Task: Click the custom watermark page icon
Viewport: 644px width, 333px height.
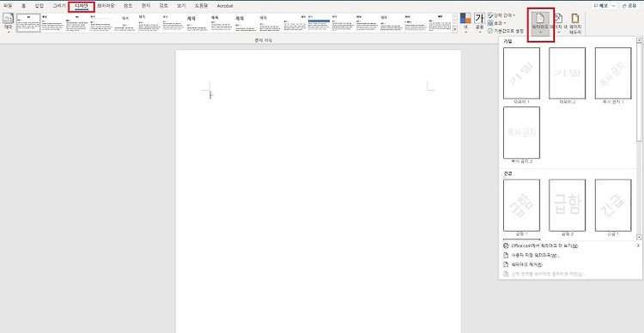Action: coord(506,255)
